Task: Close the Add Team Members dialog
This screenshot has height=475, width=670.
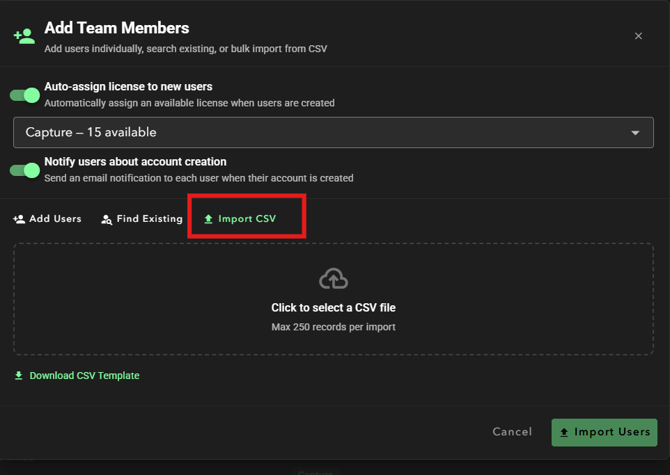Action: [638, 36]
